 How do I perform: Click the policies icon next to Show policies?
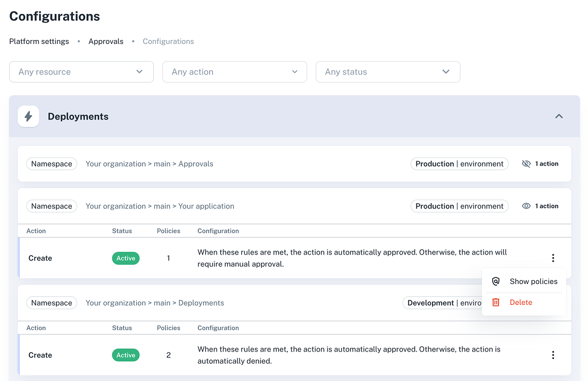click(496, 281)
